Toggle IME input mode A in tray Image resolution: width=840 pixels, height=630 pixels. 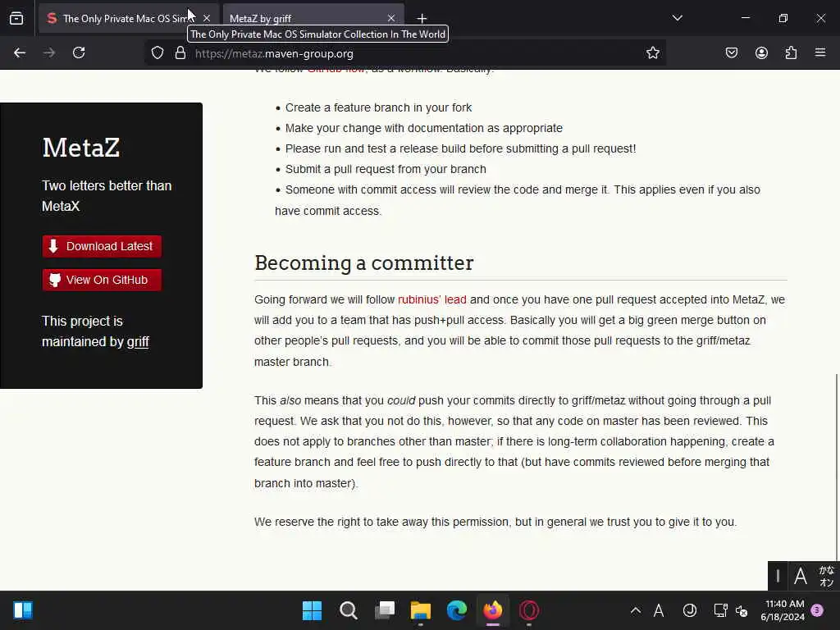click(x=659, y=610)
